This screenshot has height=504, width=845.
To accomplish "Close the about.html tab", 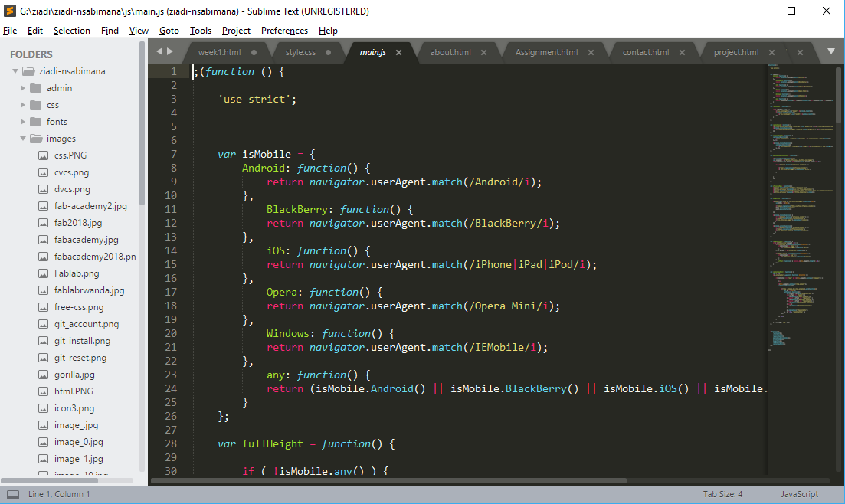I will pyautogui.click(x=483, y=52).
